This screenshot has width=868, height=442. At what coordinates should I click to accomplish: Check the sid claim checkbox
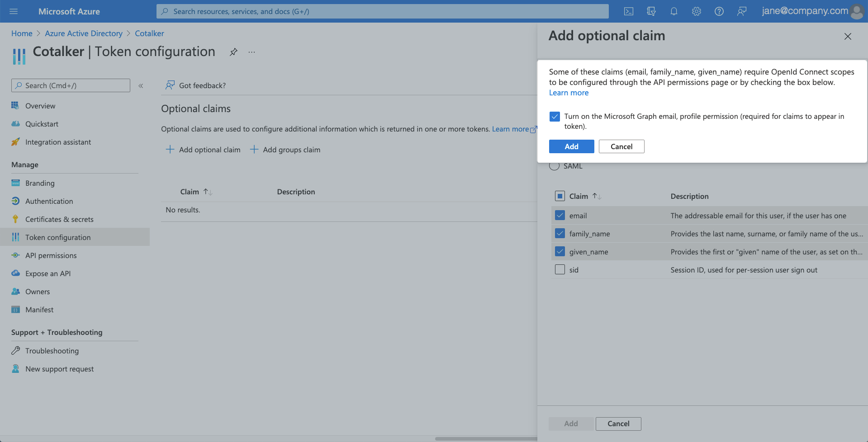click(560, 269)
